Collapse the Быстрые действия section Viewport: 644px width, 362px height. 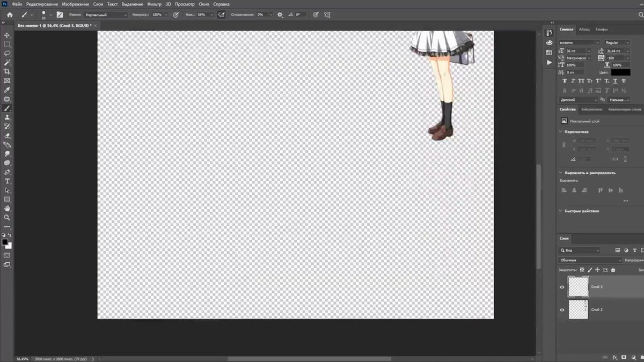click(x=561, y=211)
